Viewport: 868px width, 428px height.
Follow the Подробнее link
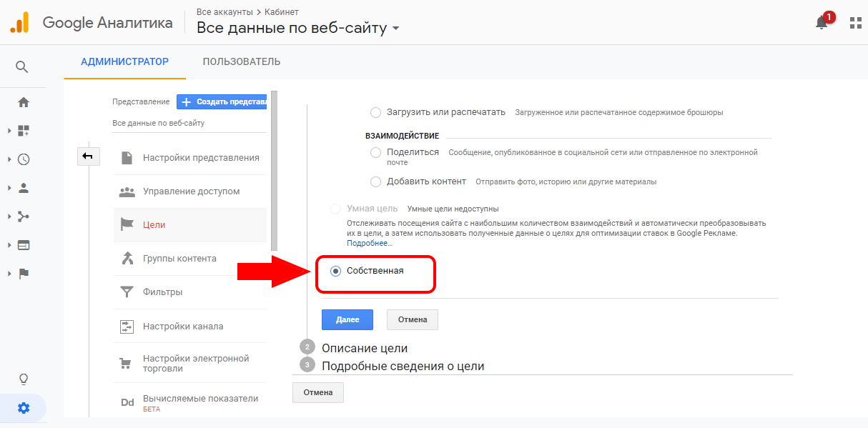(370, 243)
